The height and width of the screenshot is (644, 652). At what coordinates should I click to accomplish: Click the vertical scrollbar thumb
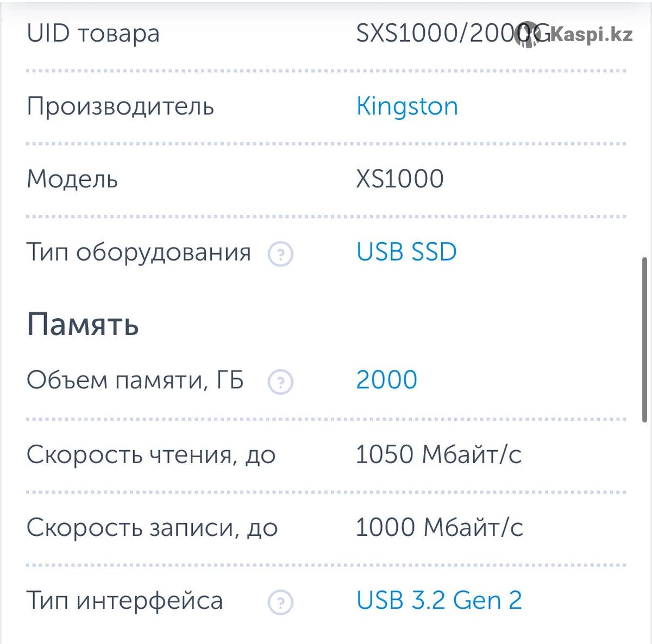(644, 339)
